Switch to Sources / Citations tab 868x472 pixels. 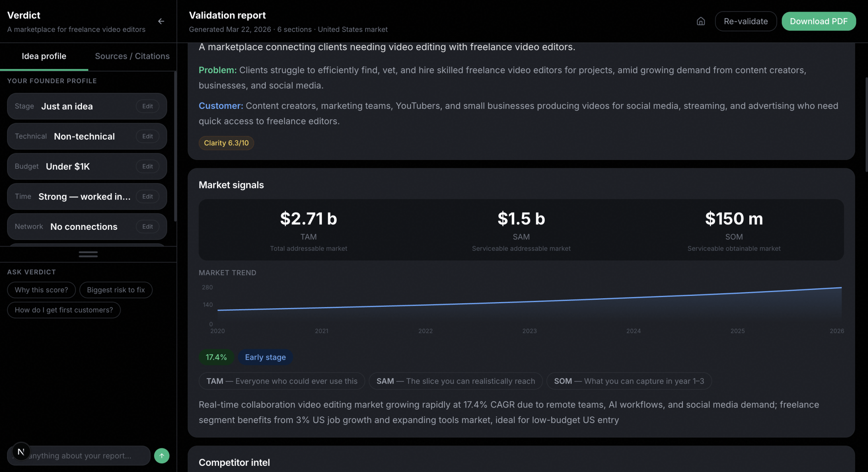pos(132,56)
